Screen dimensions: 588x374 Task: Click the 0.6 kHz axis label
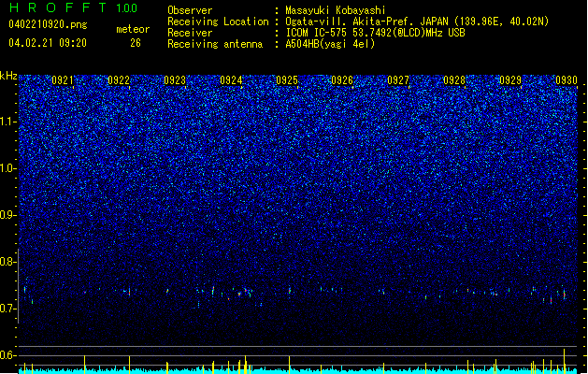point(8,355)
